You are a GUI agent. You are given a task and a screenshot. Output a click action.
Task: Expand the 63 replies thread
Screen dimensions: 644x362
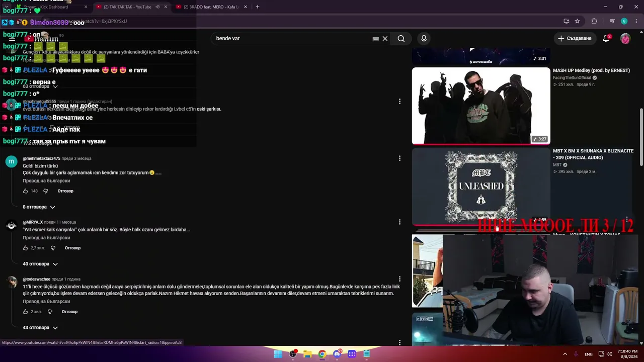(x=40, y=86)
